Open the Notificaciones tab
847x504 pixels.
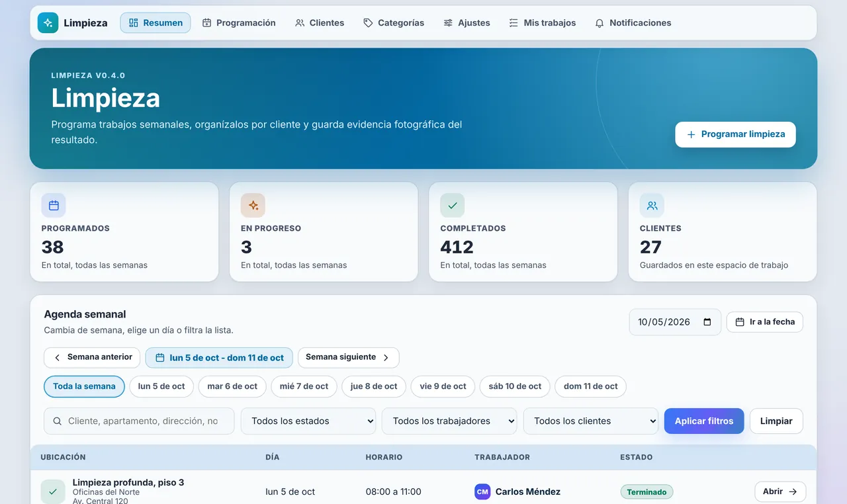point(633,22)
